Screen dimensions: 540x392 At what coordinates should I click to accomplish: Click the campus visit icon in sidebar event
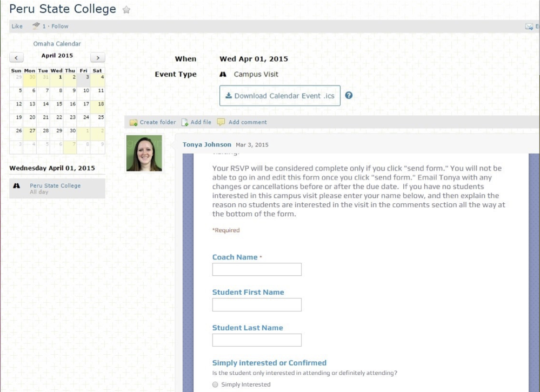click(x=17, y=185)
